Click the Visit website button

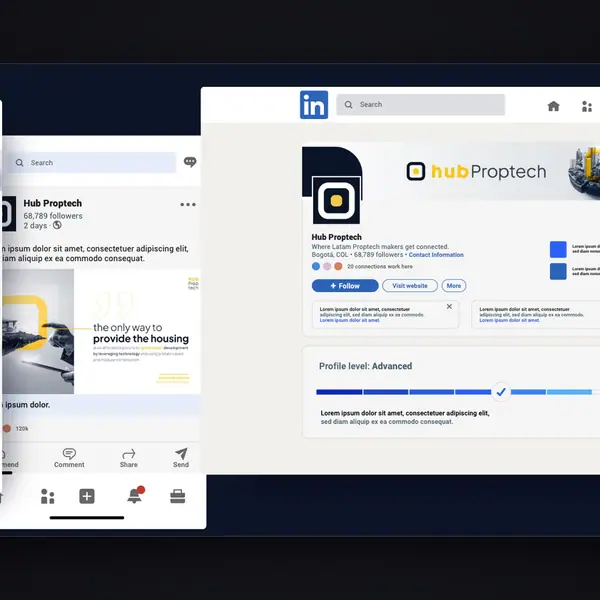(410, 286)
